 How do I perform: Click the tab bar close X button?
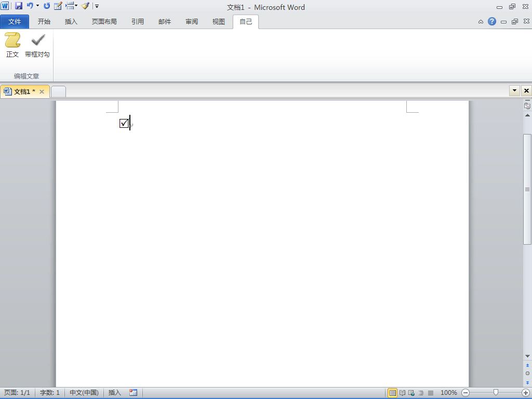tap(526, 90)
